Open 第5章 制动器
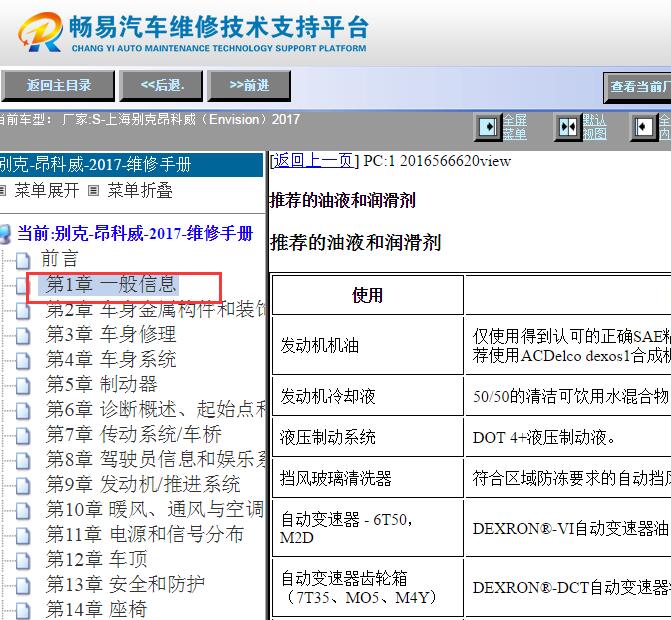 (x=102, y=384)
